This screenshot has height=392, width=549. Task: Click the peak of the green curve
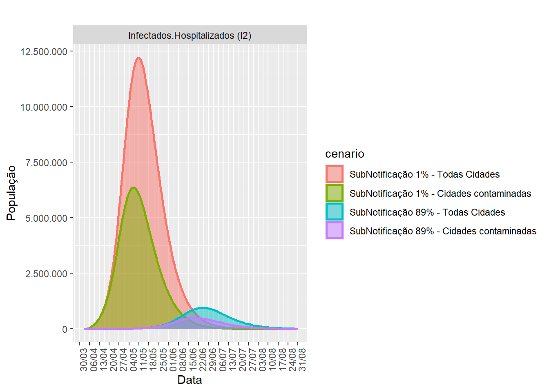(133, 187)
